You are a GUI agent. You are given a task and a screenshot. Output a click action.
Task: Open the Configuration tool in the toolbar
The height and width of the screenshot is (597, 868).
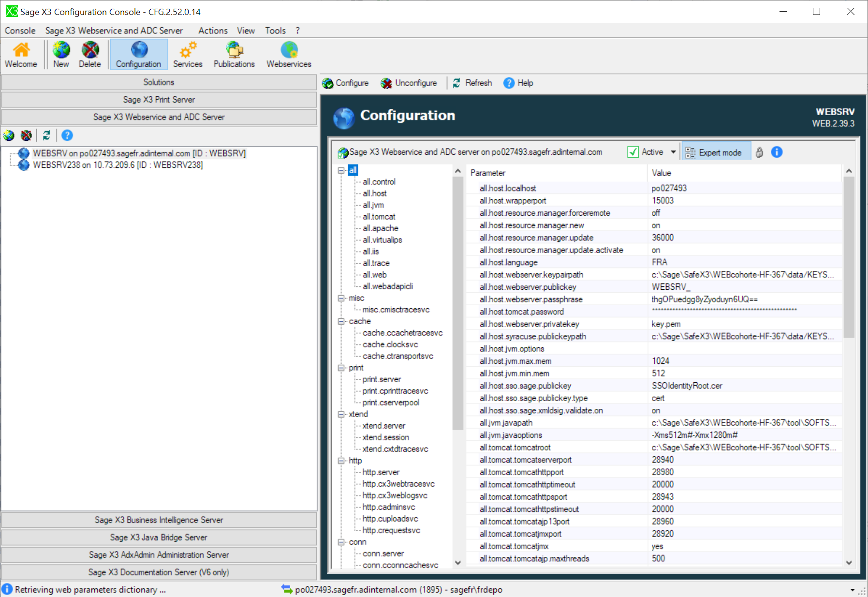click(138, 53)
